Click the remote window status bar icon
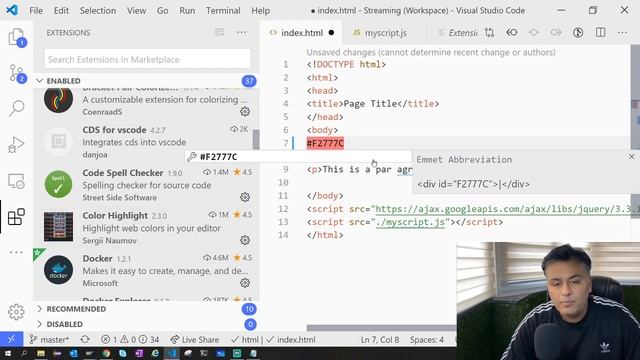Viewport: 640px width, 360px height. [11, 339]
